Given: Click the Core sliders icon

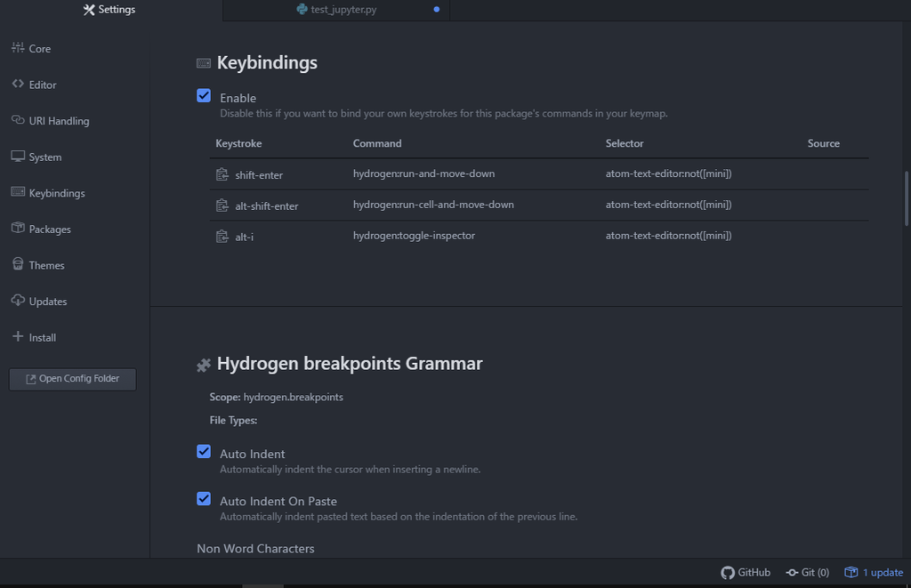Looking at the screenshot, I should coord(18,48).
